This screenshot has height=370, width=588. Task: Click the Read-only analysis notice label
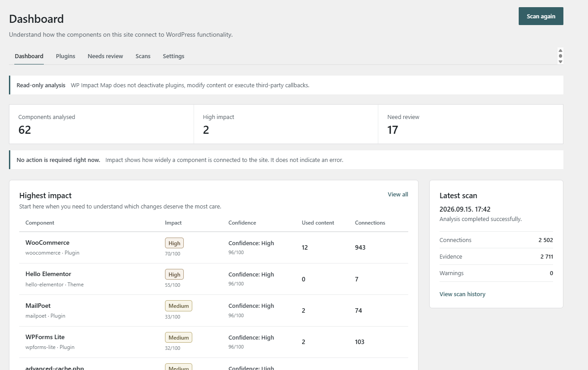(41, 85)
